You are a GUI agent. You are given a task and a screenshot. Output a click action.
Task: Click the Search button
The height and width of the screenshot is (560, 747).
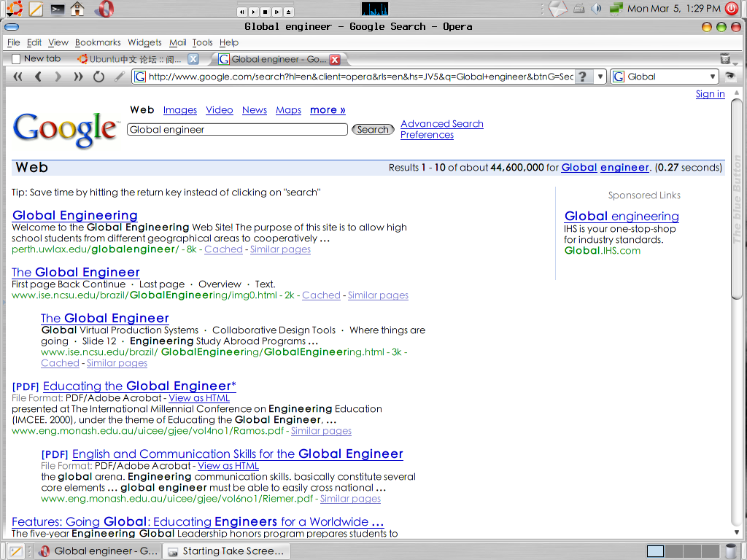pyautogui.click(x=373, y=130)
